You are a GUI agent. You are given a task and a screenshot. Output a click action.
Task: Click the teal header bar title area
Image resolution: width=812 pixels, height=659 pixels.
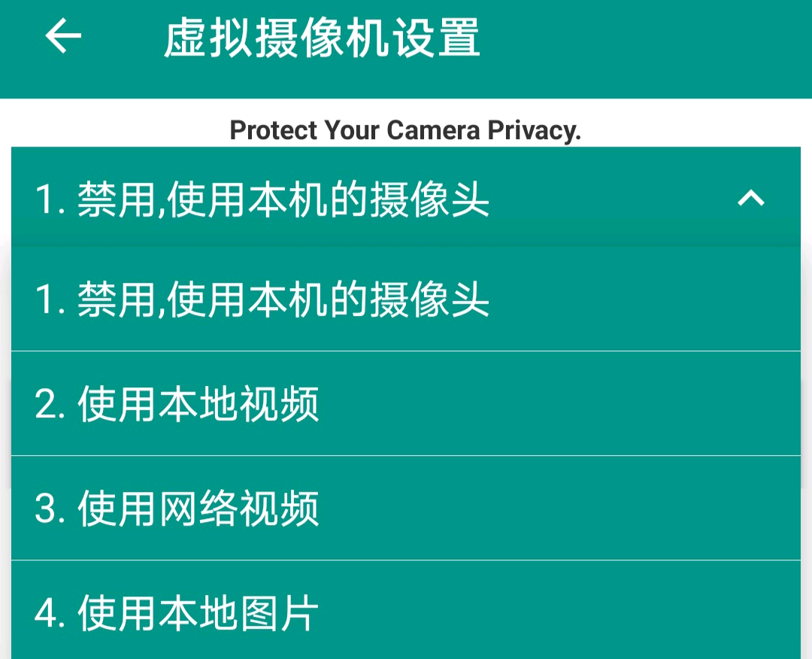(322, 38)
